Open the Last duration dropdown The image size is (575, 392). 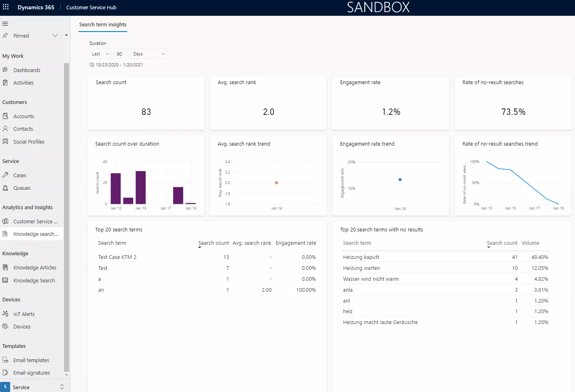(100, 54)
